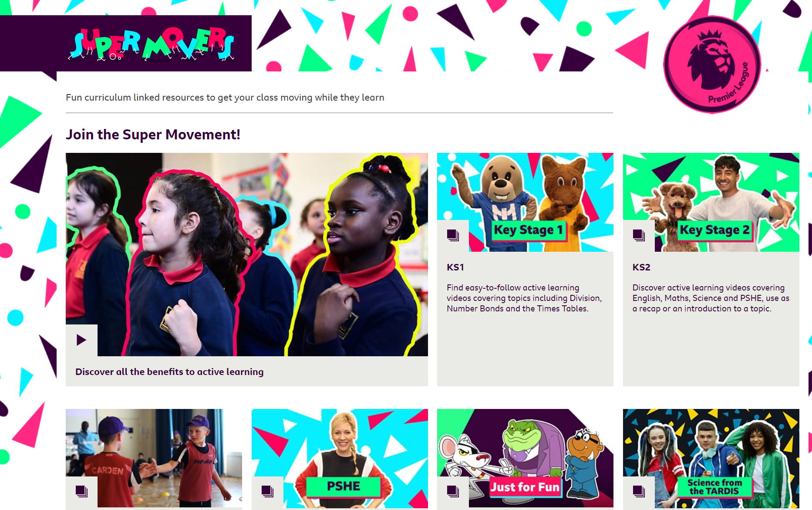Open the PSHE presenter thumbnail
This screenshot has width=812, height=510.
click(x=340, y=458)
